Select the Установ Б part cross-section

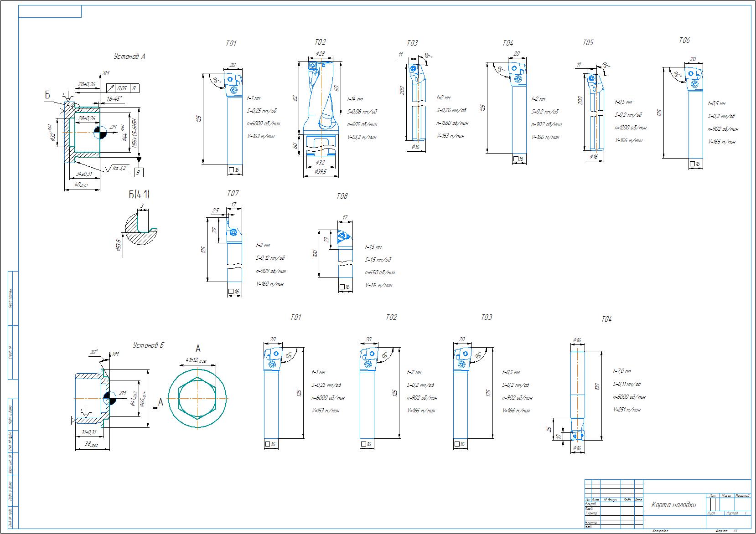click(92, 397)
